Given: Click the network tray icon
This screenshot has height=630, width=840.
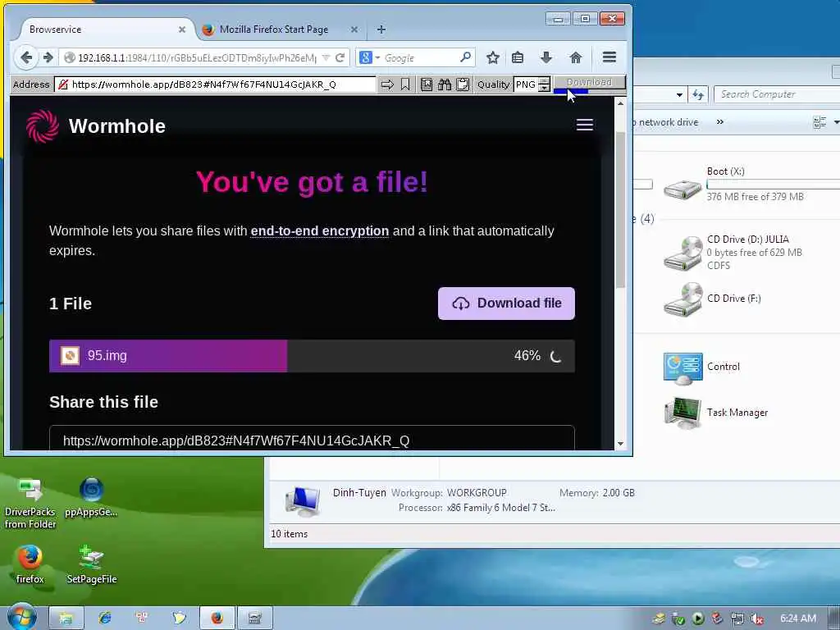Looking at the screenshot, I should point(737,619).
